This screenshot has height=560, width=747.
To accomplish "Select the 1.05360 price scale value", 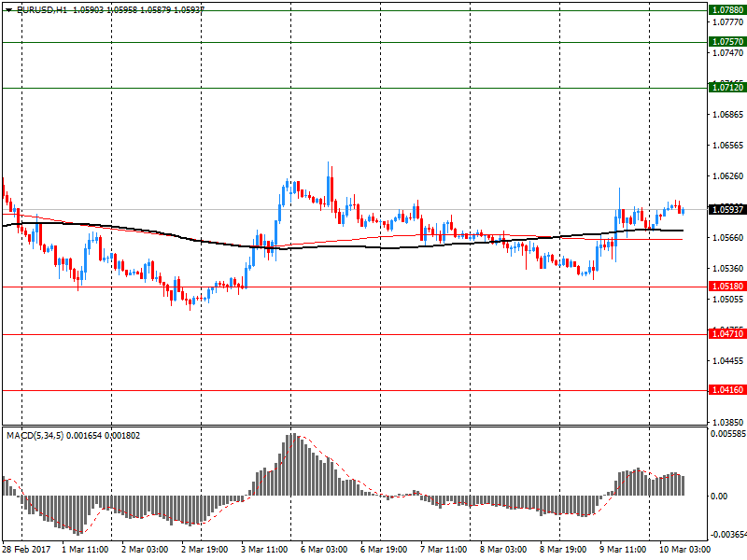I will click(728, 269).
